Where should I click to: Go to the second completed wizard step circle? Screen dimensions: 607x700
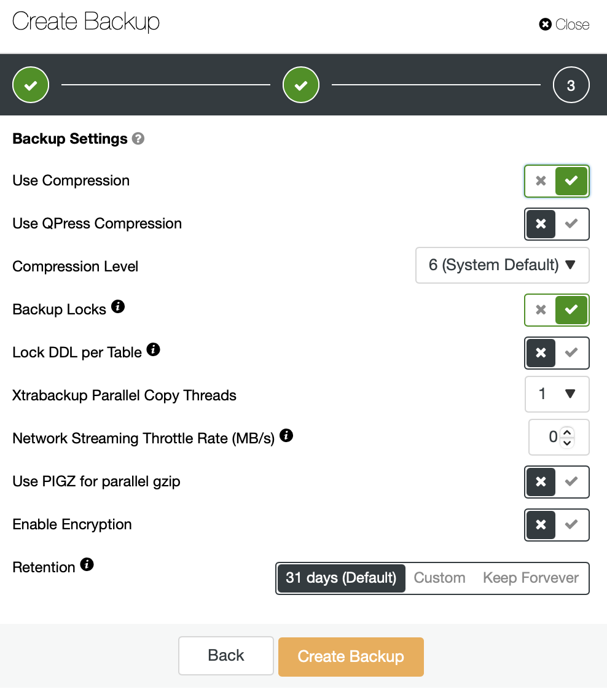click(x=301, y=85)
